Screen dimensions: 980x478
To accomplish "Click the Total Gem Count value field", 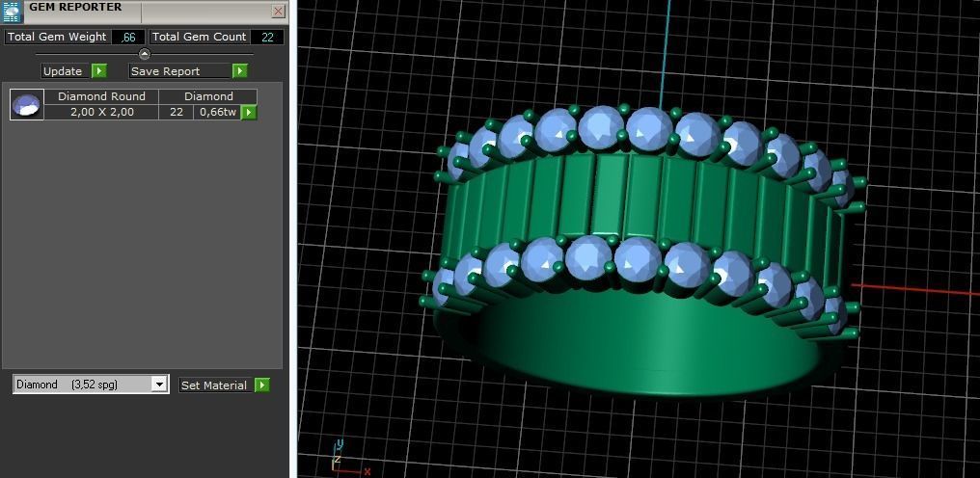I will click(x=267, y=37).
